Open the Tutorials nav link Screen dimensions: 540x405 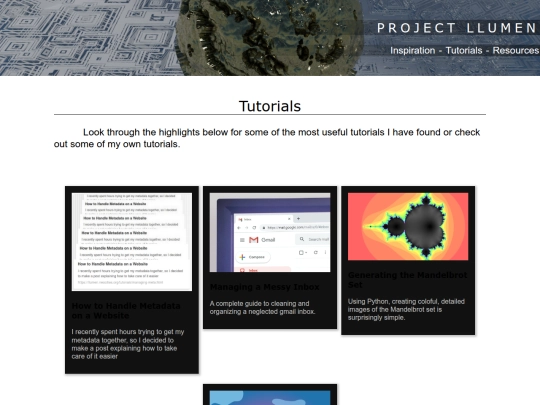click(464, 51)
